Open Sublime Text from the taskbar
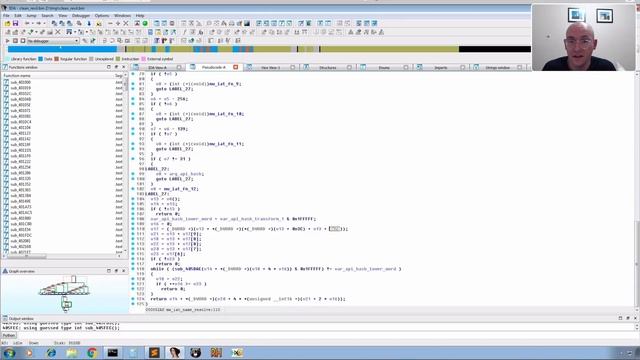Viewport: 640px width, 360px height. click(x=154, y=353)
